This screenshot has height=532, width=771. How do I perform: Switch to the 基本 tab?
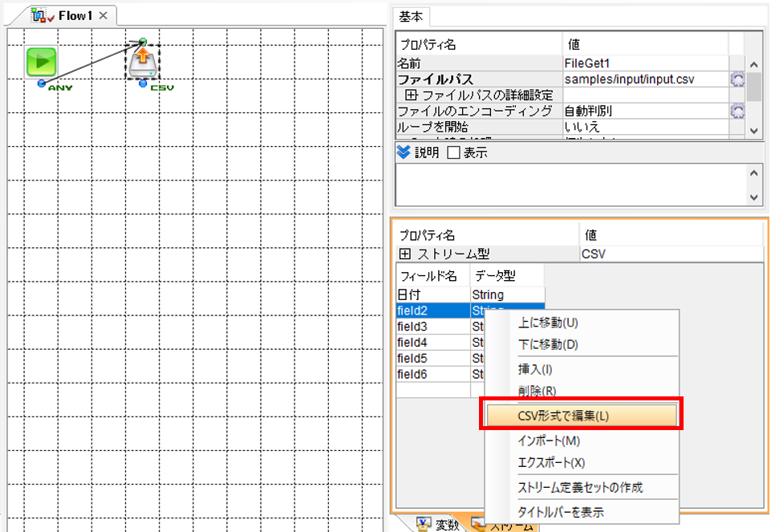[x=411, y=17]
